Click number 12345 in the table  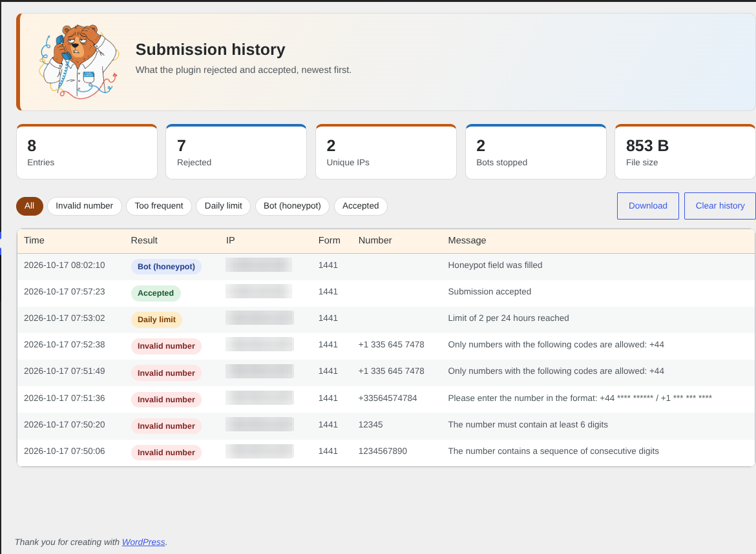(x=370, y=424)
